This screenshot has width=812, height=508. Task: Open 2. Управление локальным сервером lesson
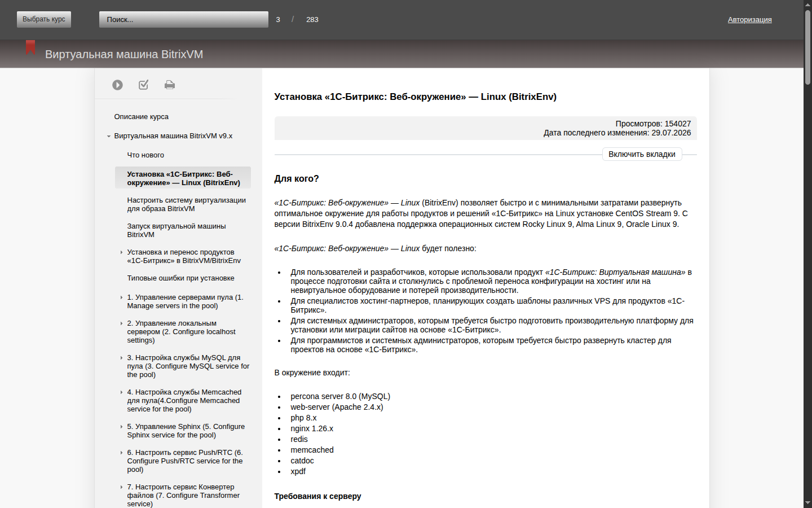tap(181, 332)
